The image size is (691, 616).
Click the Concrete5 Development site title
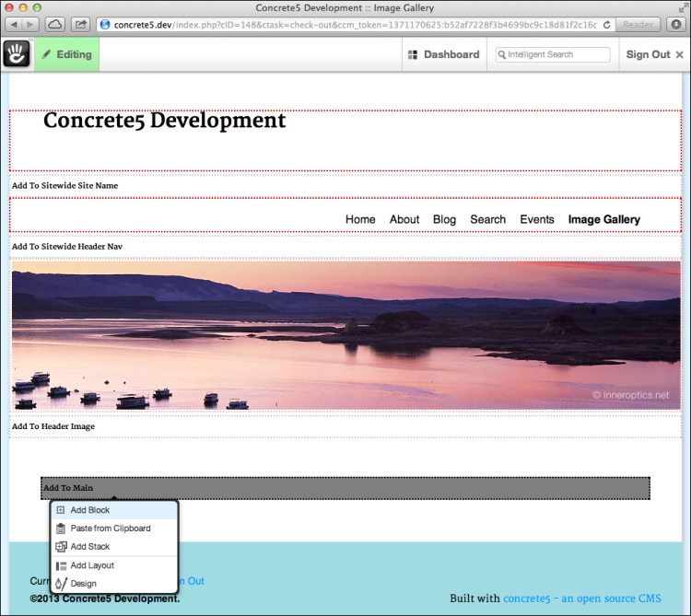tap(164, 121)
